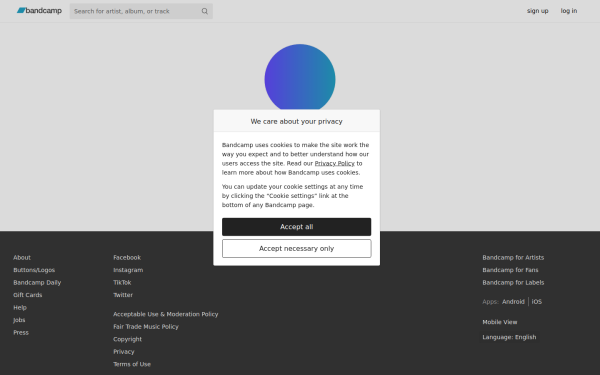Open Bandcamp's Instagram link

(128, 270)
